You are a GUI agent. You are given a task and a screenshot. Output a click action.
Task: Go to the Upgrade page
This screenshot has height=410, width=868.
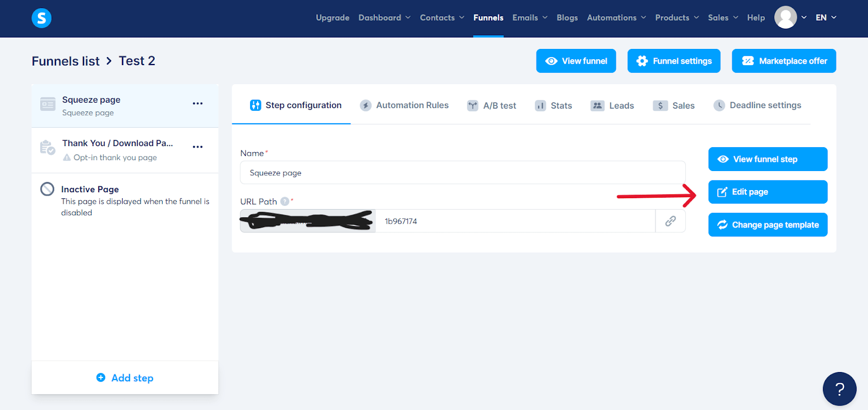(x=333, y=17)
